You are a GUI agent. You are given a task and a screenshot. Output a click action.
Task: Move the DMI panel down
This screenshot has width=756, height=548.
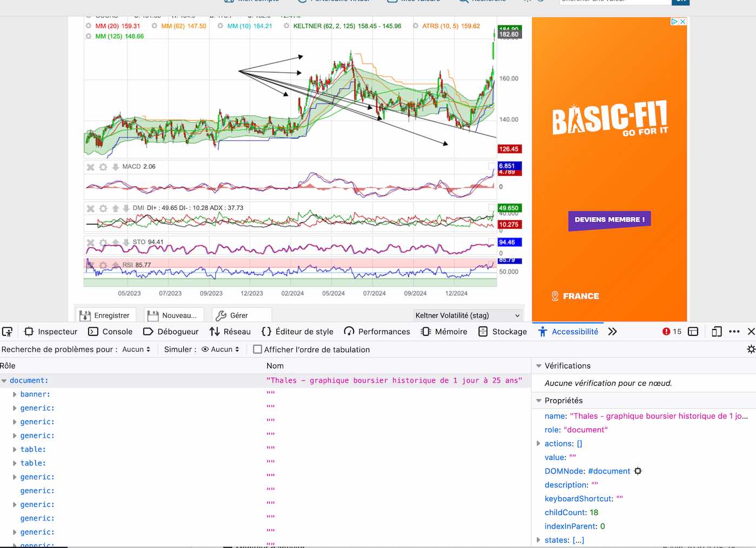125,208
